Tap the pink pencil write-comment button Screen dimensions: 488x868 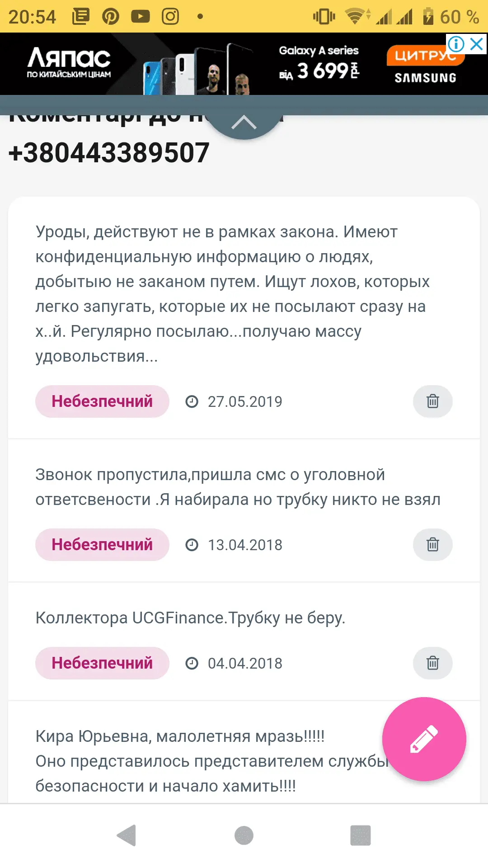pos(424,739)
